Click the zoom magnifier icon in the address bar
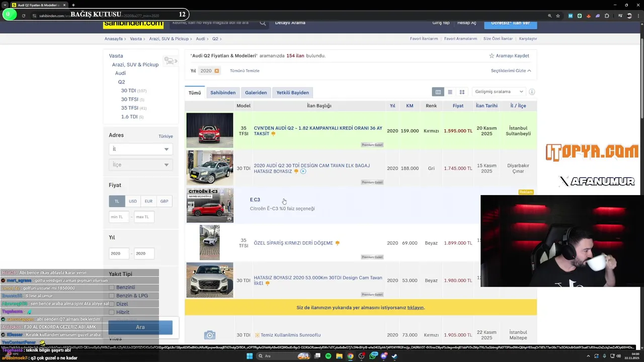Image resolution: width=644 pixels, height=362 pixels. (x=549, y=16)
